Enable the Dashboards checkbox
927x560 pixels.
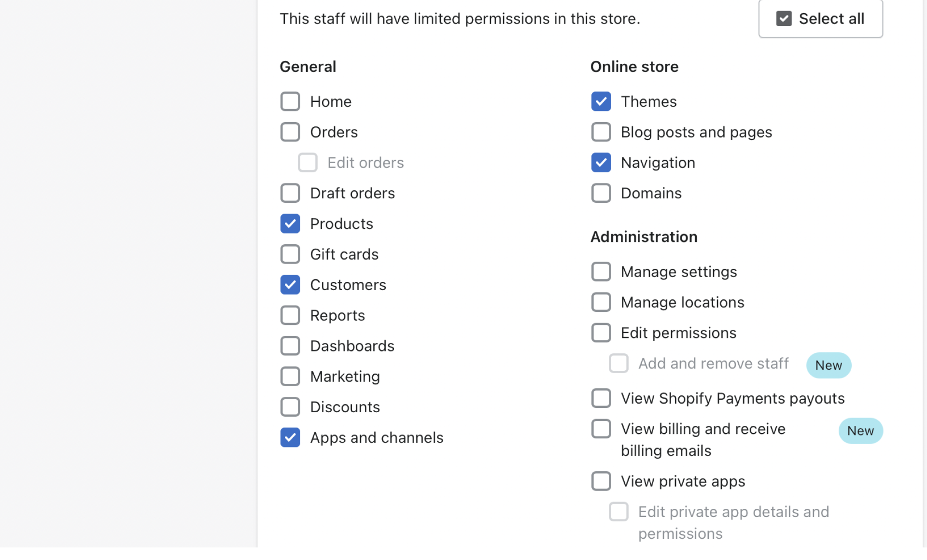(290, 346)
